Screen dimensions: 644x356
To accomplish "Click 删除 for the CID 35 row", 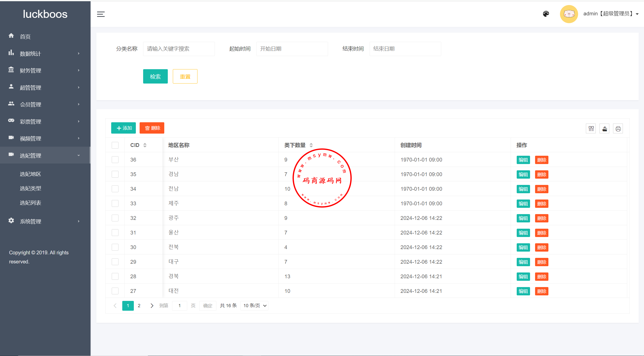I will point(542,175).
